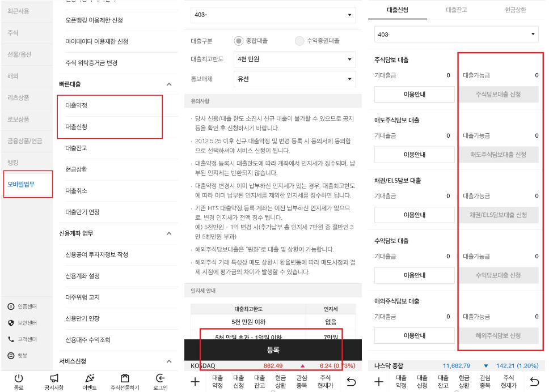This screenshot has height=392, width=549.
Task: Select the 수익증권대출 radio button
Action: tap(299, 41)
